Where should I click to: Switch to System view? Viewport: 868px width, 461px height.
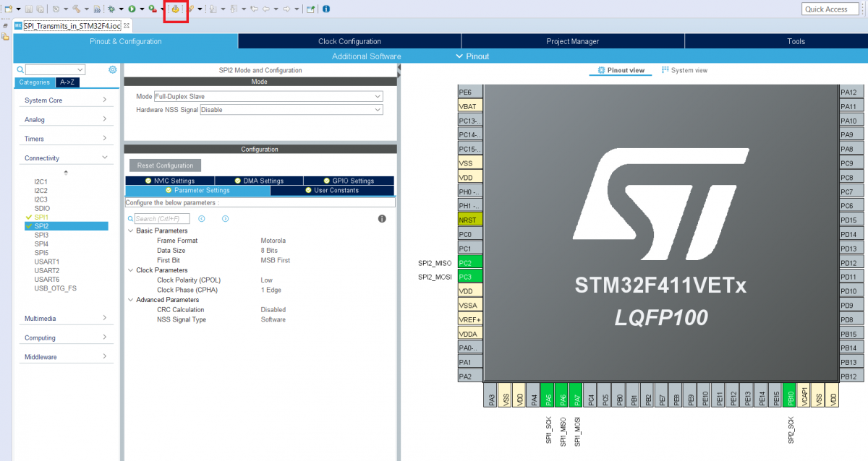pos(684,70)
